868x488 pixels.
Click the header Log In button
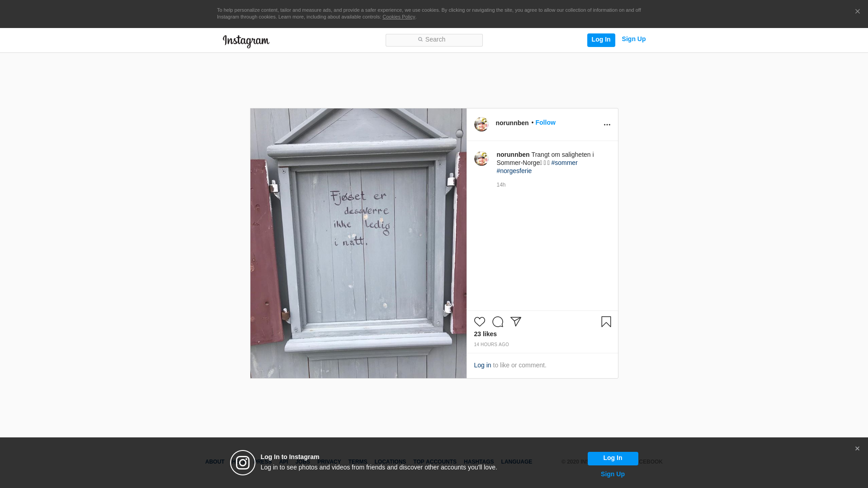[x=601, y=40]
